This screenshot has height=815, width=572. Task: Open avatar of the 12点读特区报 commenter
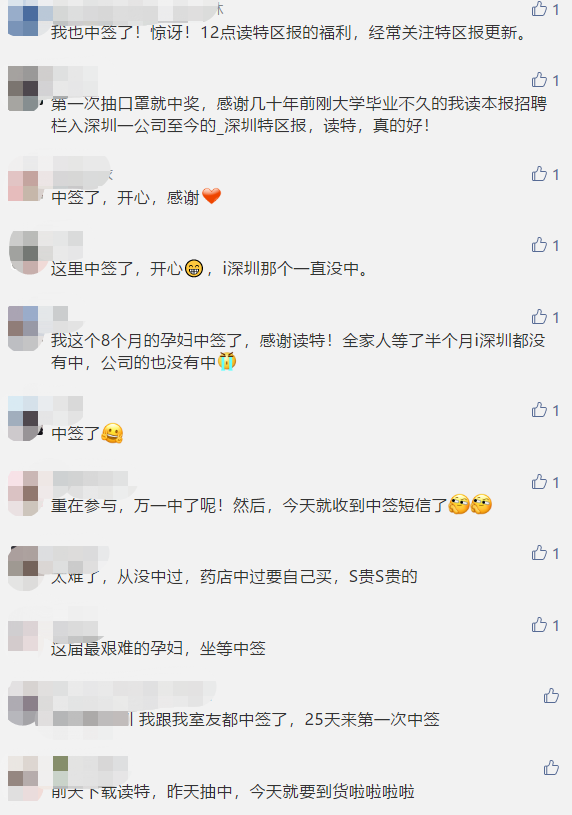click(x=23, y=20)
